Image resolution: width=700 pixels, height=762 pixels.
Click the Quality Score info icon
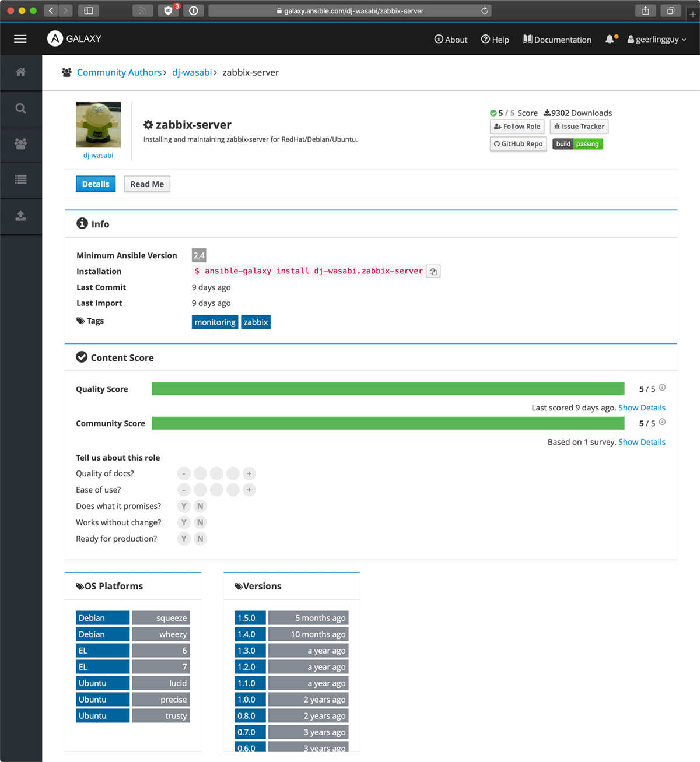662,388
